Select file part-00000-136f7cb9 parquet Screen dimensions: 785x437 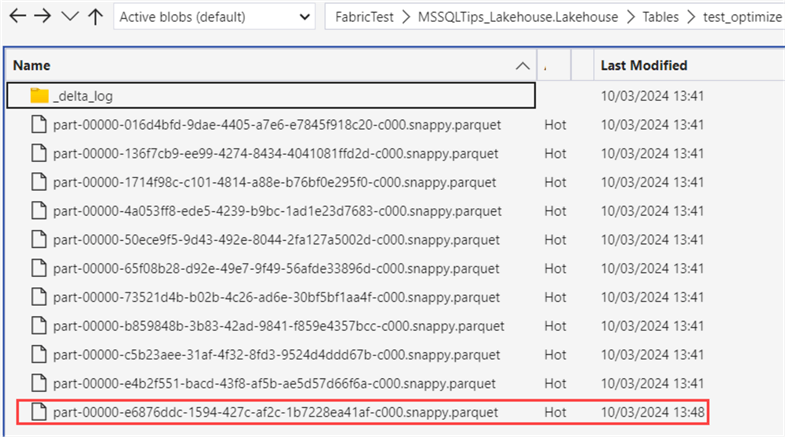click(275, 153)
